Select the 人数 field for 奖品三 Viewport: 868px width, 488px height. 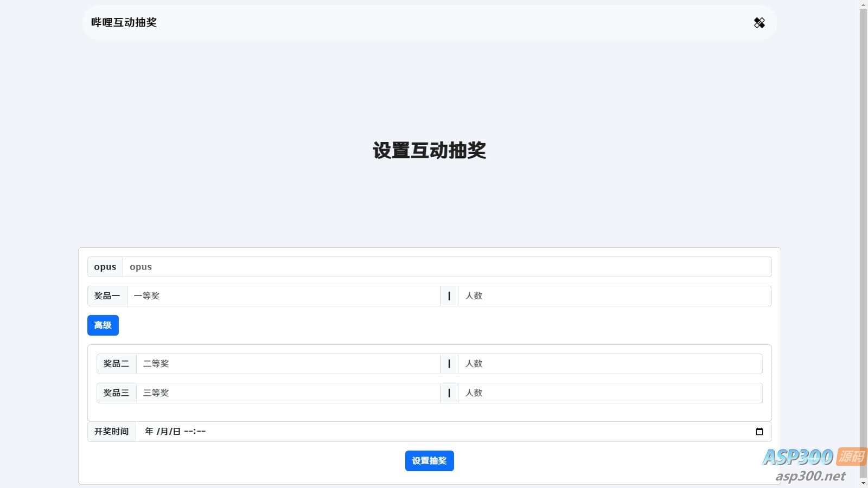pos(610,393)
